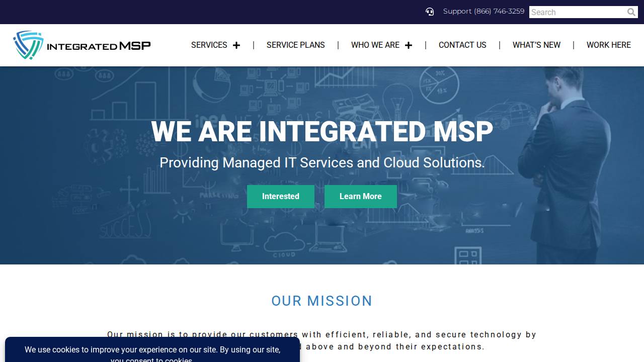Select the WORK HERE menu item

608,45
